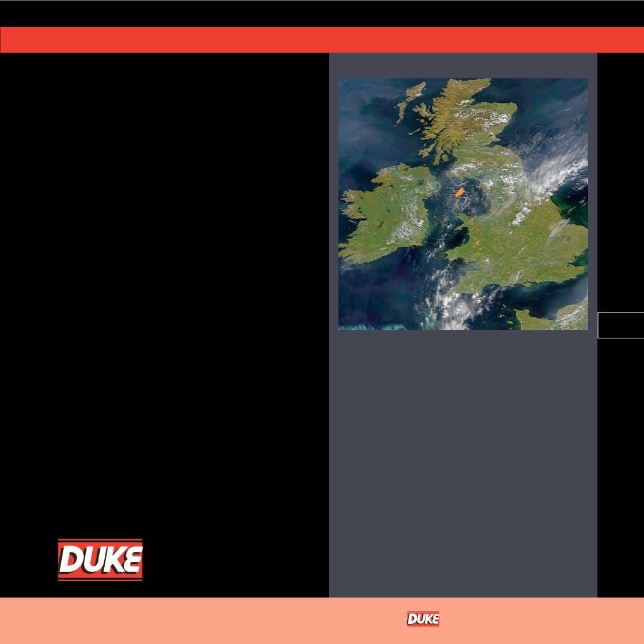Click the small DUKE logo in the bottom salmon bar
644x644 pixels.
point(423,619)
